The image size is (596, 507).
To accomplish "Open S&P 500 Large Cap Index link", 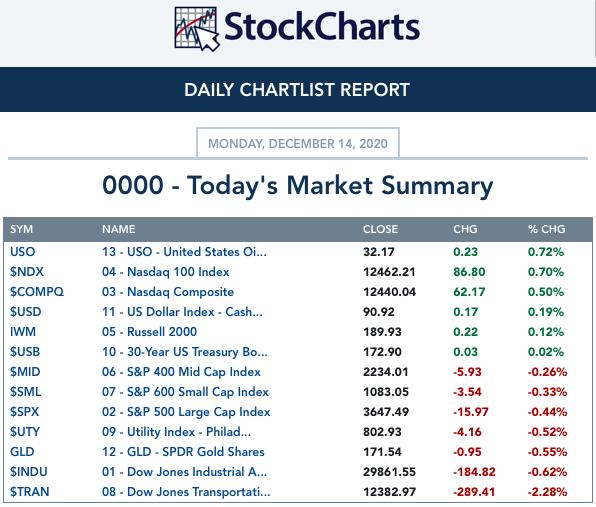I will (186, 412).
